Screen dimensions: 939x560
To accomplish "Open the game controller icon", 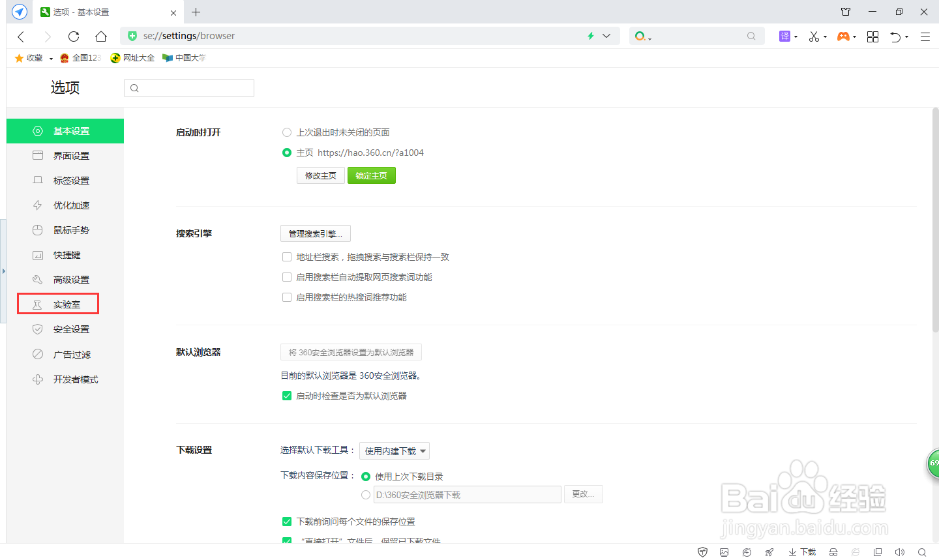I will (843, 37).
